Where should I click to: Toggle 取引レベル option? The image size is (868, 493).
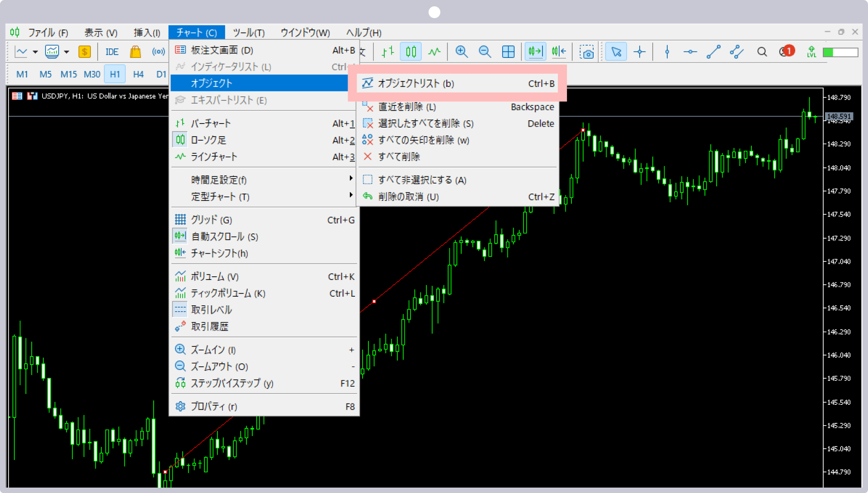point(264,310)
